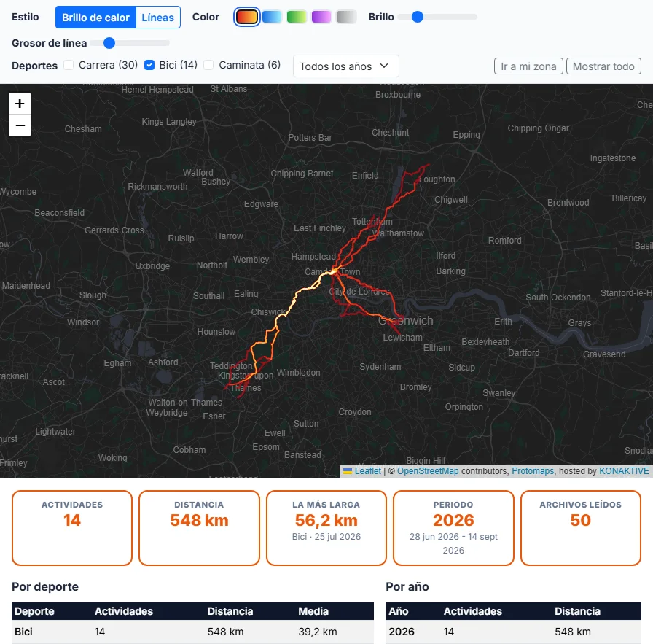
Task: Click the 'Mostrar todo' button
Action: coord(603,66)
